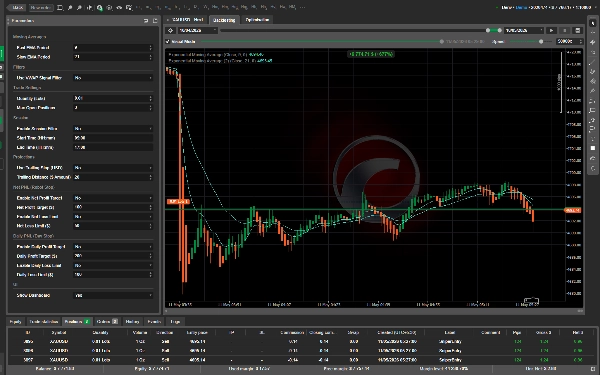Sort positions by the Entry price column header
Image resolution: width=600 pixels, height=375 pixels.
coord(197,333)
